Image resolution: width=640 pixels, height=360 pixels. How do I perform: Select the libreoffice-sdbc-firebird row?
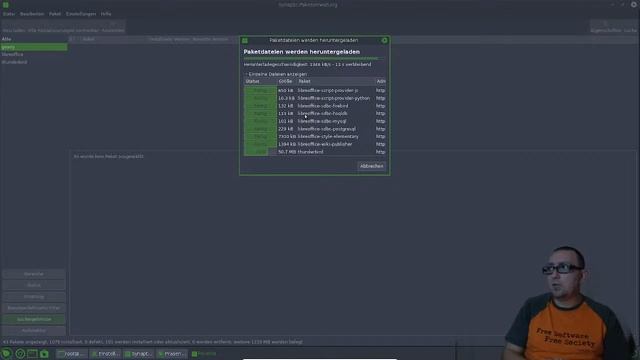314,106
